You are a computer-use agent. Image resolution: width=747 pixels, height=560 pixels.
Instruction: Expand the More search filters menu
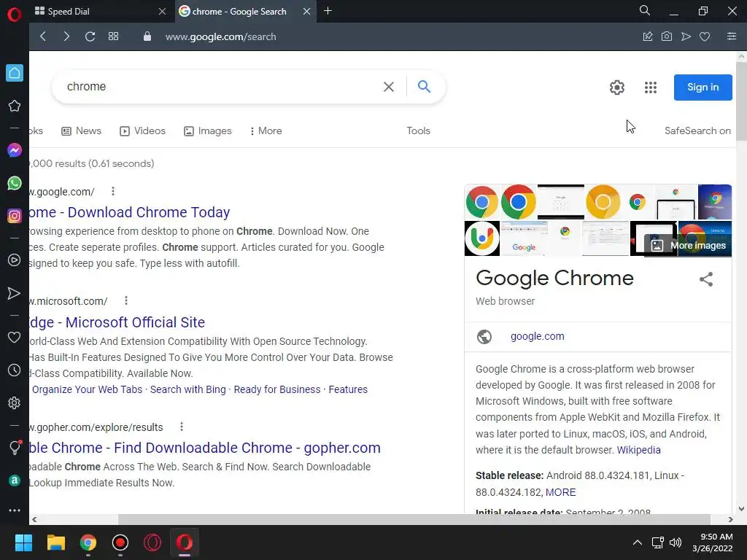(266, 131)
